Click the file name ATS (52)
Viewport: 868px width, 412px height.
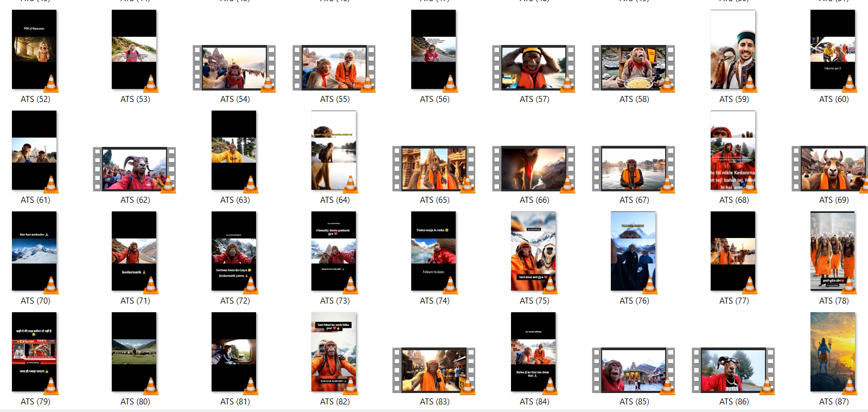35,99
